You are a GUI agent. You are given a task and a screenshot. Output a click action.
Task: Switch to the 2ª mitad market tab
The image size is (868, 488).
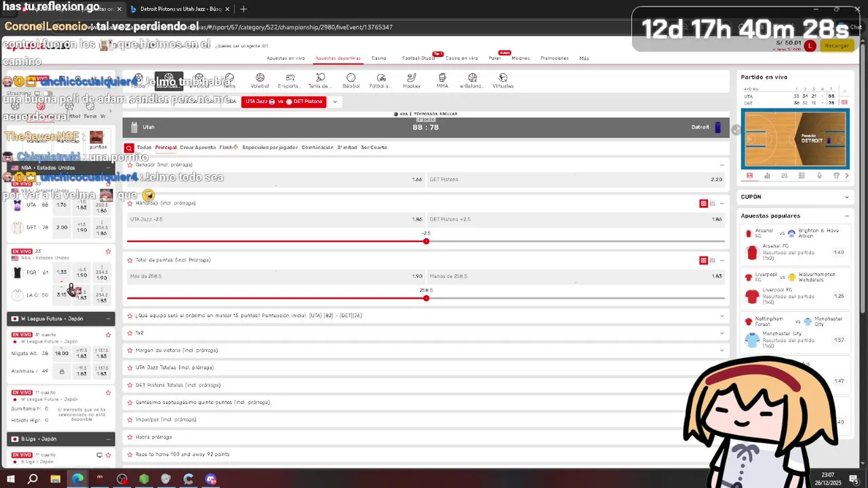tap(347, 148)
